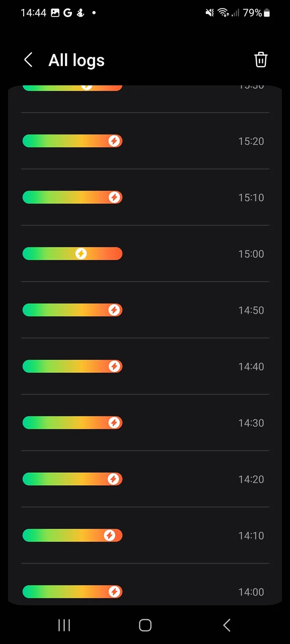Click lightning marker on 14:50 bar

click(x=114, y=310)
